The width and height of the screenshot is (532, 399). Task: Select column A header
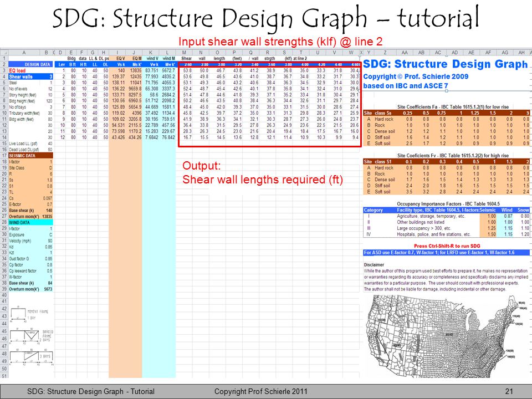(24, 53)
